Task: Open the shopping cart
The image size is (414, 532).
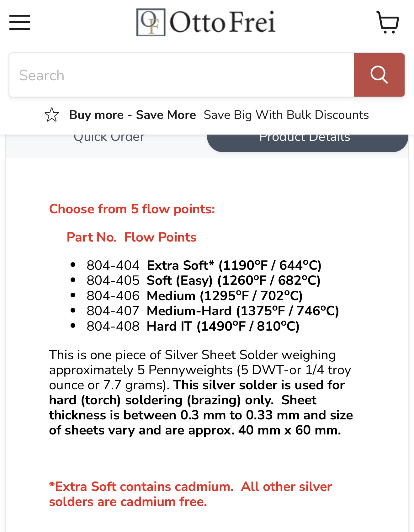Action: click(x=388, y=22)
